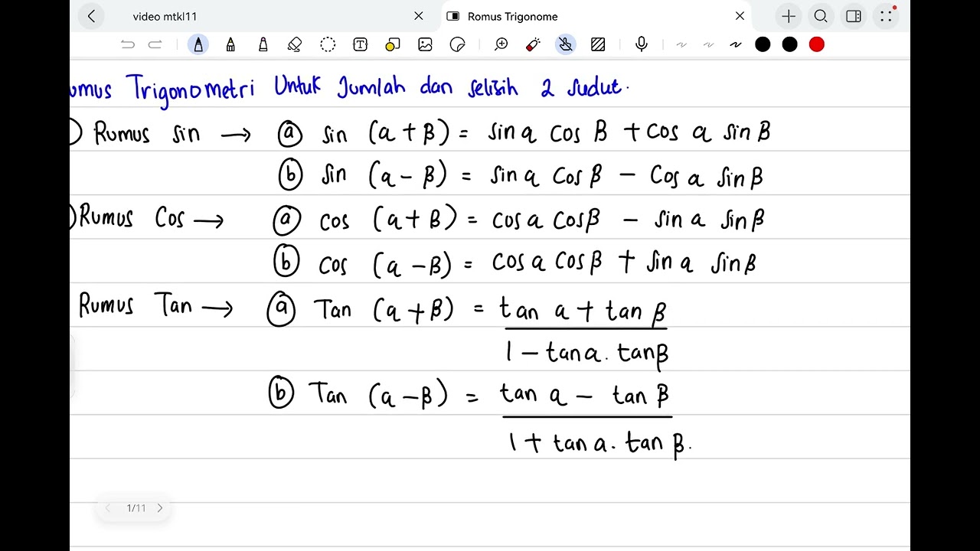Start audio recording with microphone
980x551 pixels.
pos(642,45)
